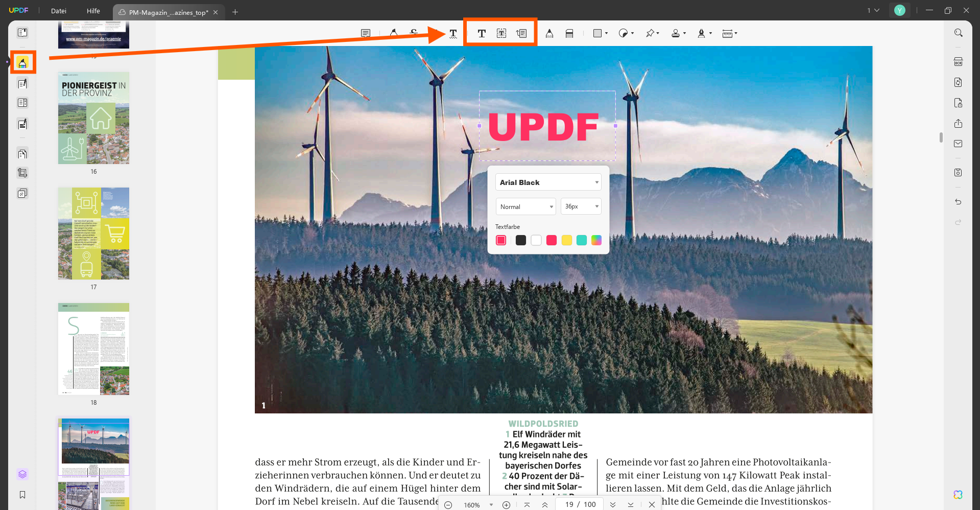Open the Bookmarks panel icon
Screen dimensions: 980x510
(22, 495)
